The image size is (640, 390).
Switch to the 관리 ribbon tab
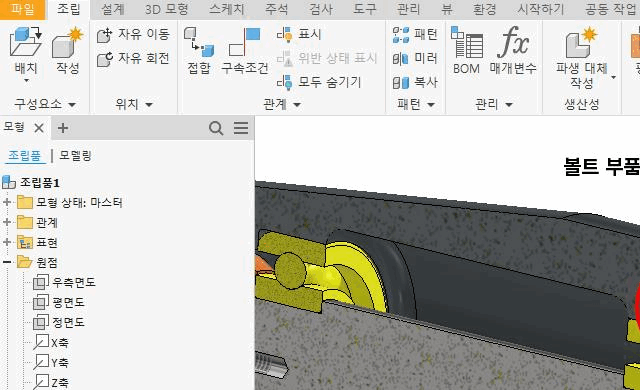408,9
